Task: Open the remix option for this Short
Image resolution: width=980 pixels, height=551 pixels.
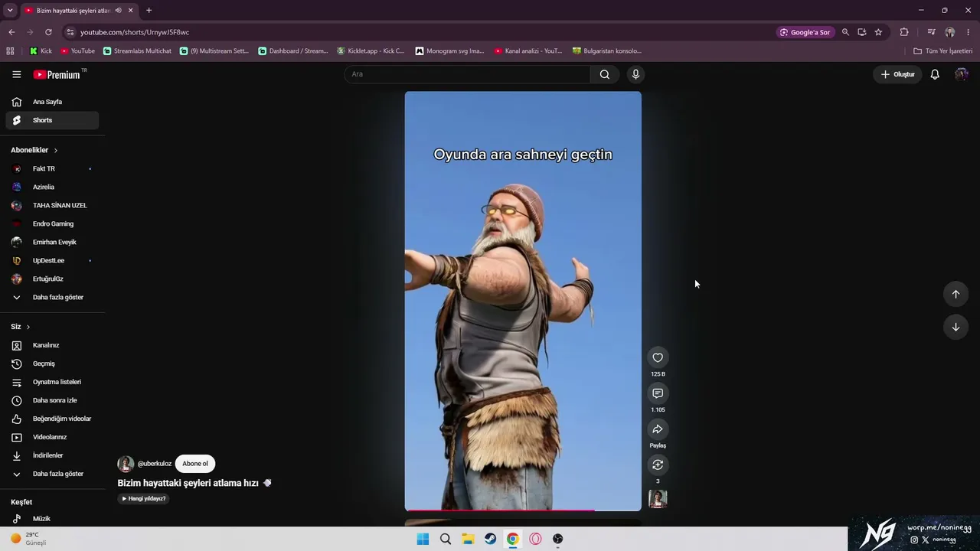Action: point(658,465)
